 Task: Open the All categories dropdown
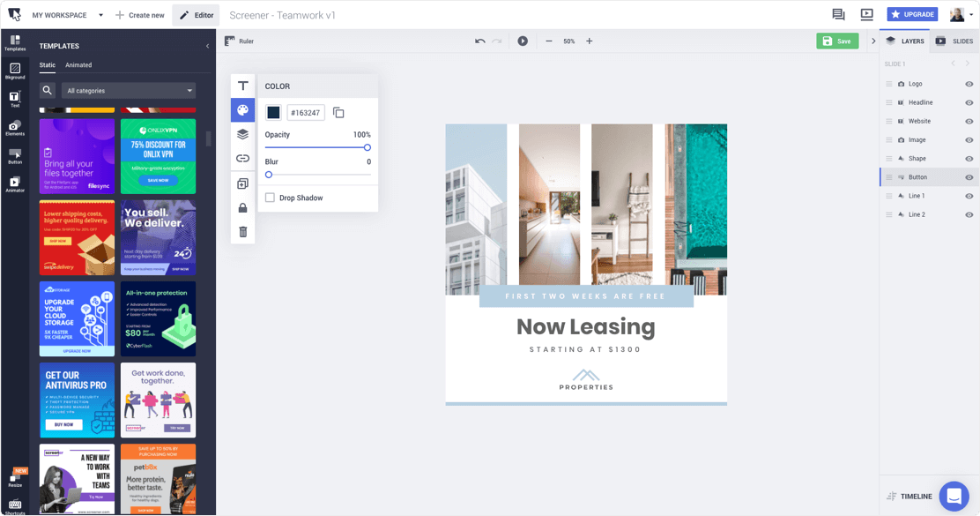pyautogui.click(x=129, y=91)
